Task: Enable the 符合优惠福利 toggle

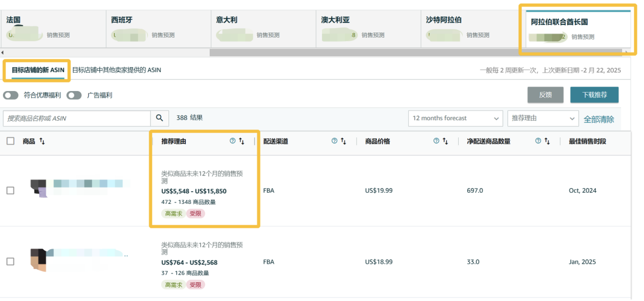Action: [x=11, y=95]
